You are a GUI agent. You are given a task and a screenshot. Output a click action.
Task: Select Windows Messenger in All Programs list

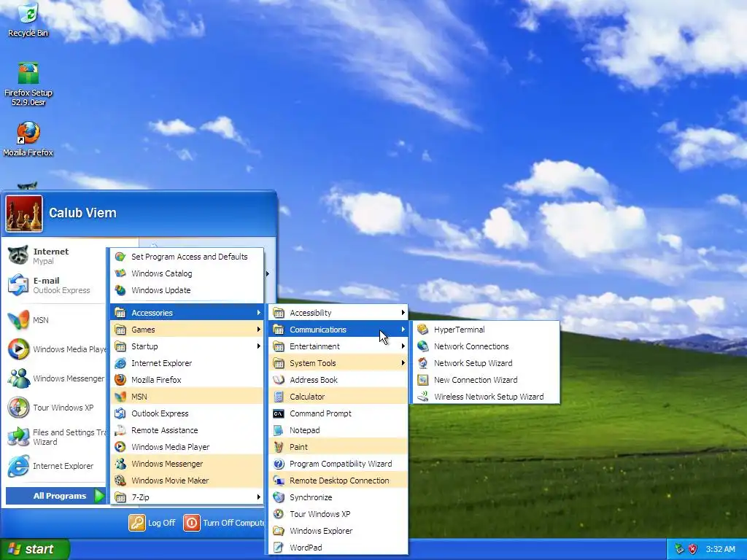click(187, 464)
